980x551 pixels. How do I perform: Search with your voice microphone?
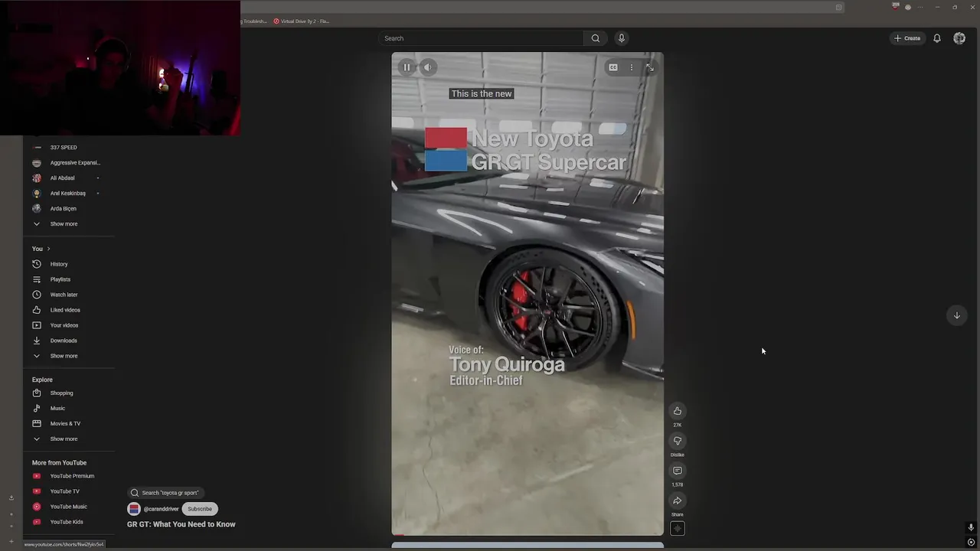[x=621, y=38]
